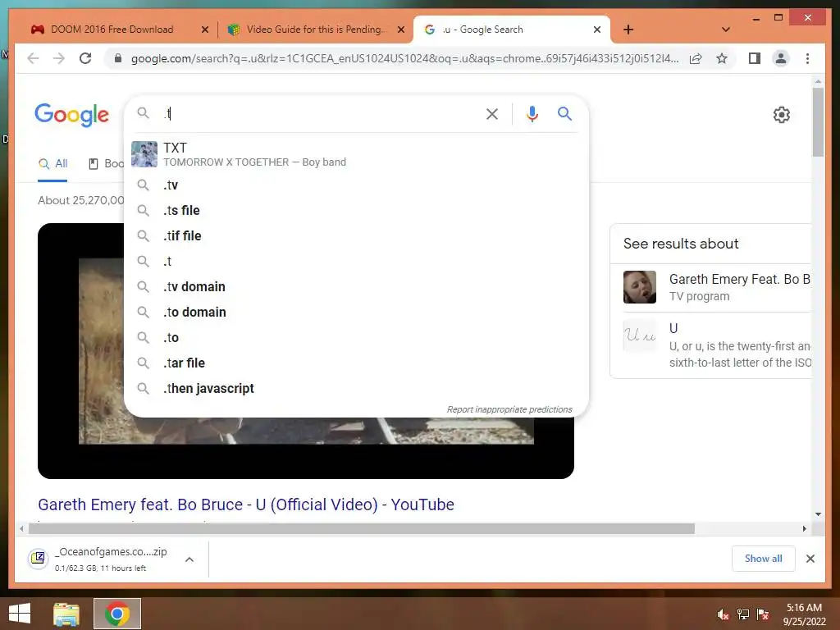Open the network tray icon
The height and width of the screenshot is (630, 840).
click(743, 614)
